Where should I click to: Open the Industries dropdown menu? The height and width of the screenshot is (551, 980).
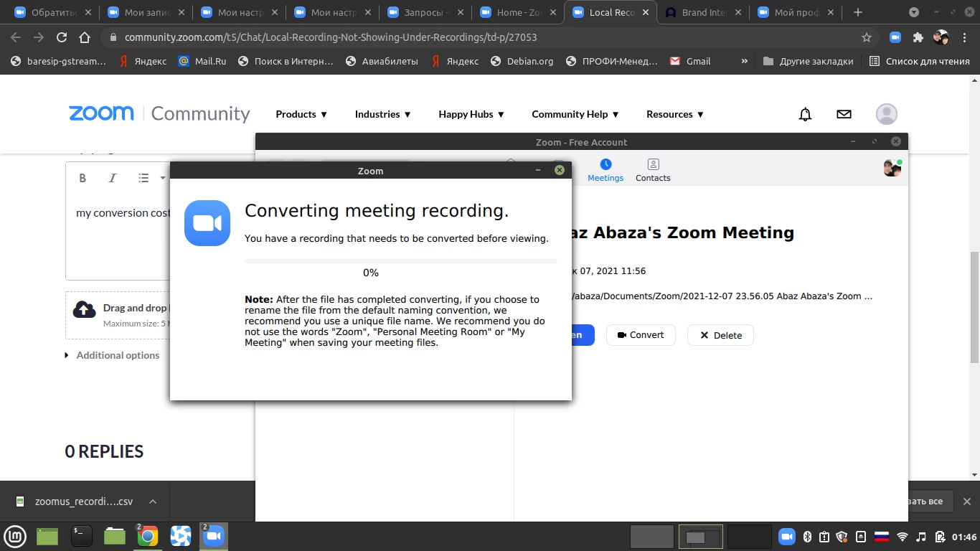tap(383, 114)
